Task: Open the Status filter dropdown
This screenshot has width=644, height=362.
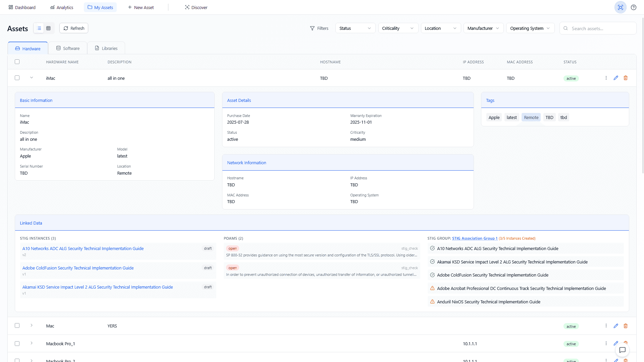Action: pyautogui.click(x=355, y=28)
